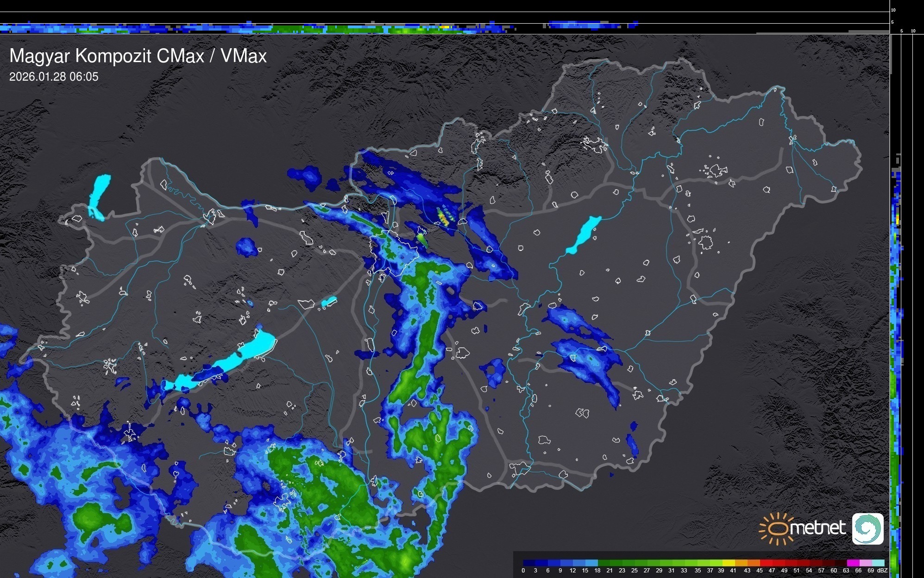Click the light green 35 dBZ swatch

(x=704, y=563)
